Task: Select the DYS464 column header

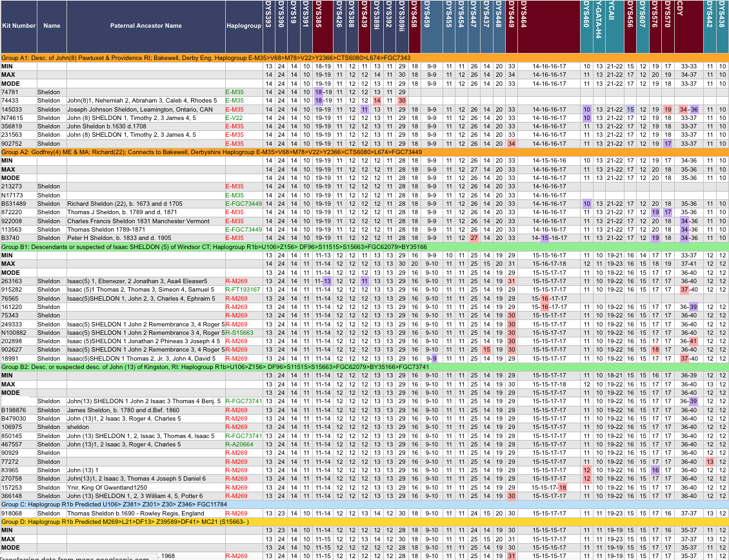Action: point(549,26)
